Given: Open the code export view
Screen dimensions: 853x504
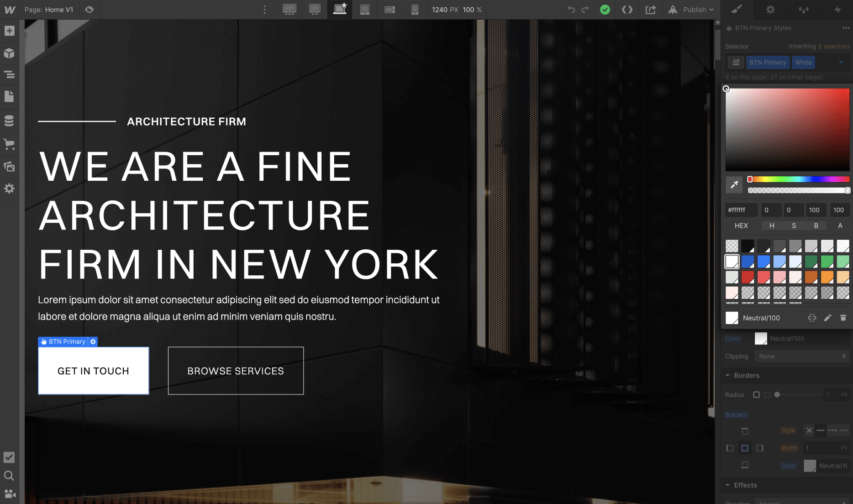Looking at the screenshot, I should pyautogui.click(x=627, y=9).
